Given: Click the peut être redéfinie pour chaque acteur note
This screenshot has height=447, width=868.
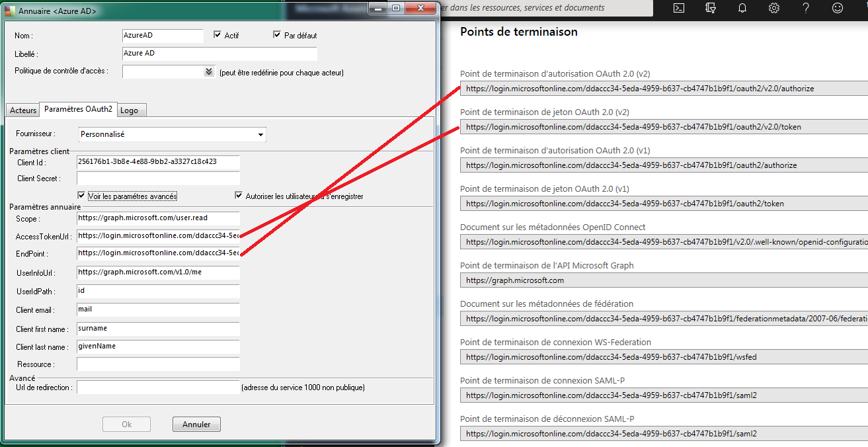Looking at the screenshot, I should [x=282, y=73].
